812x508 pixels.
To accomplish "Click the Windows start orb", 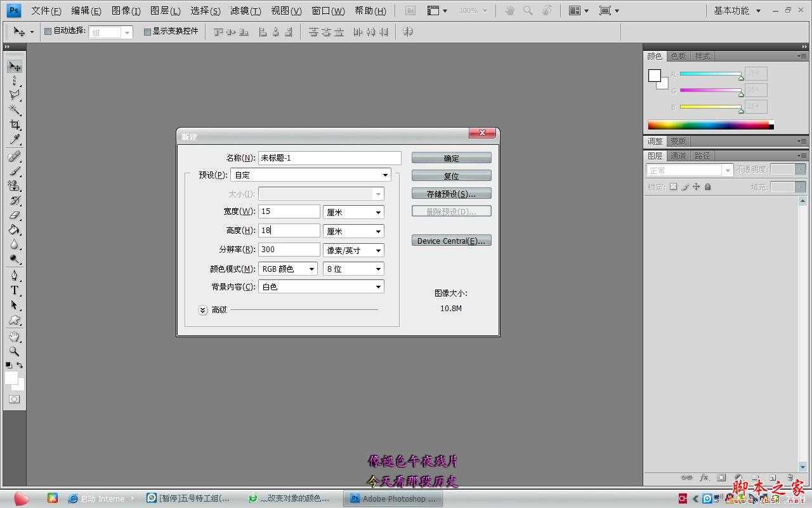I will (x=21, y=498).
